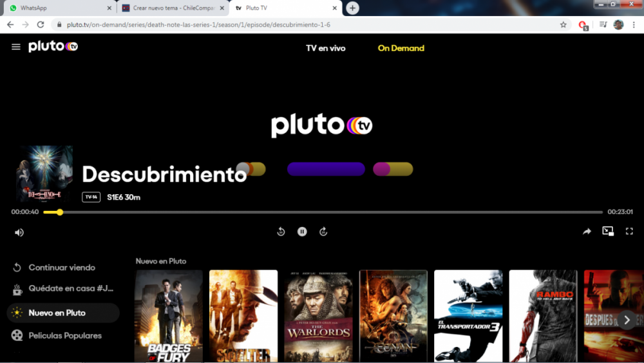Click the Nuevo en Pluto star icon
The image size is (644, 363).
click(17, 313)
